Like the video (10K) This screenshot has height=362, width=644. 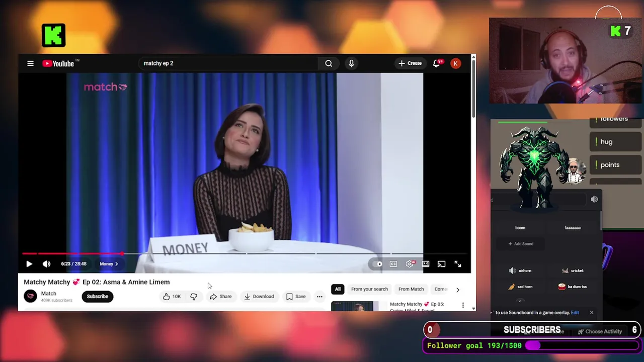[x=172, y=297]
